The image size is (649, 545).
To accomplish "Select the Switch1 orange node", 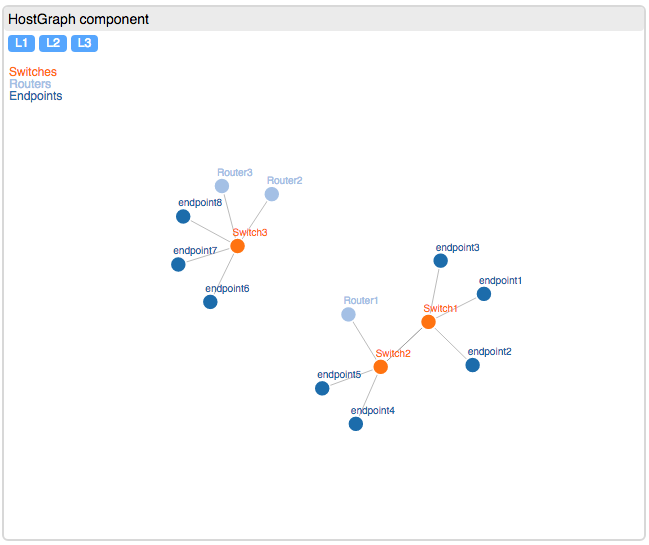I will tap(428, 322).
